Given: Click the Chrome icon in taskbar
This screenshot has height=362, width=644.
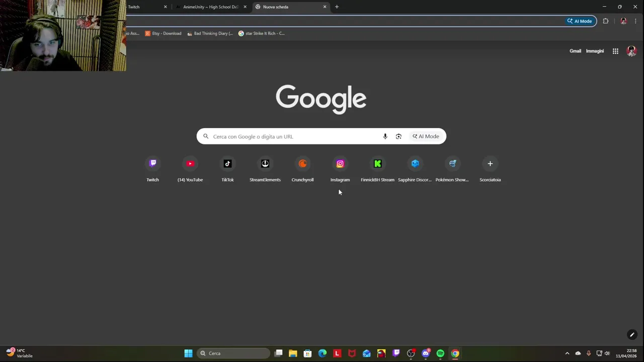Looking at the screenshot, I should [x=455, y=353].
